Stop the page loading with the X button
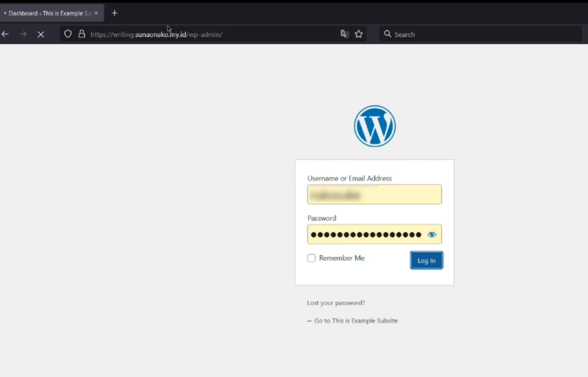The height and width of the screenshot is (377, 588). click(x=41, y=34)
